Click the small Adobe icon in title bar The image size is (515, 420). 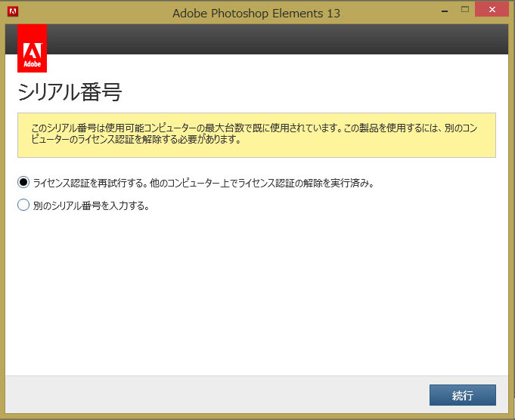coord(13,11)
